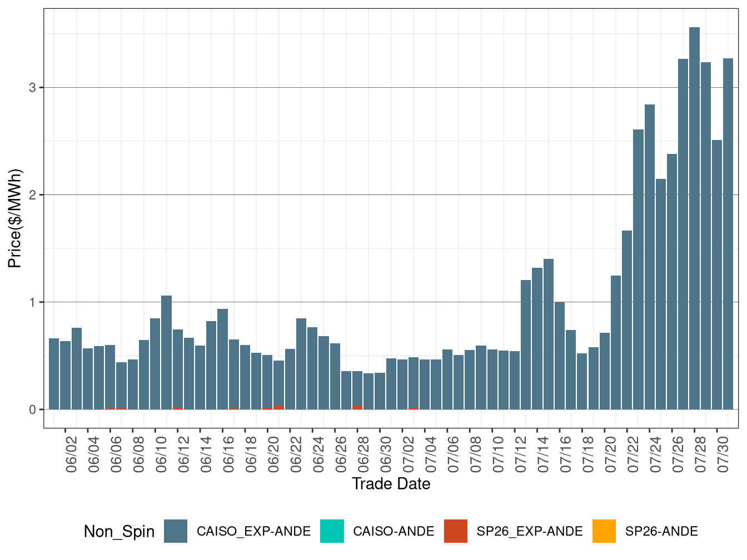Click the Price($/MWh) axis title
747x560 pixels.
pos(14,218)
